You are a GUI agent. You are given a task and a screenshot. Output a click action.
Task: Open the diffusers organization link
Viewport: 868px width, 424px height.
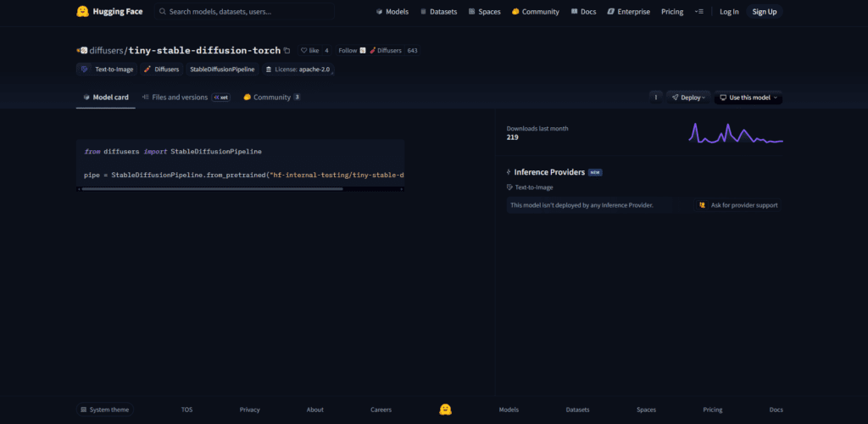pyautogui.click(x=106, y=50)
